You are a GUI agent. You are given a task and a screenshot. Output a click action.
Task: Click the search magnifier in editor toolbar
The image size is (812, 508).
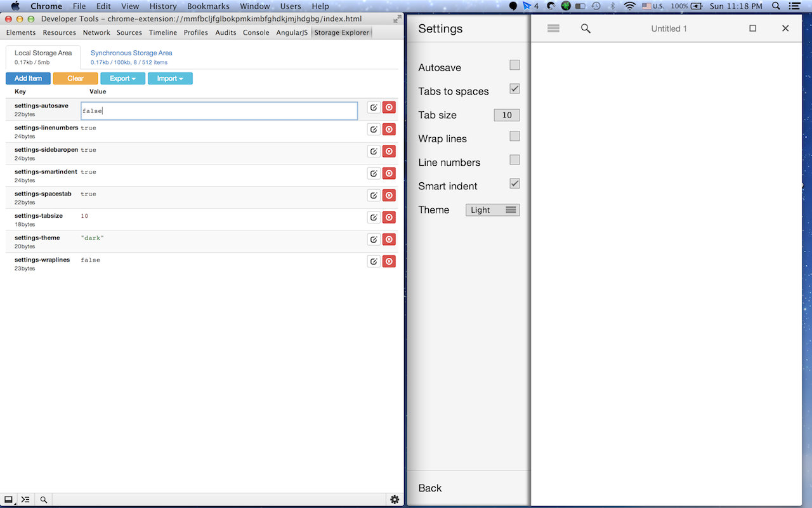(x=586, y=29)
